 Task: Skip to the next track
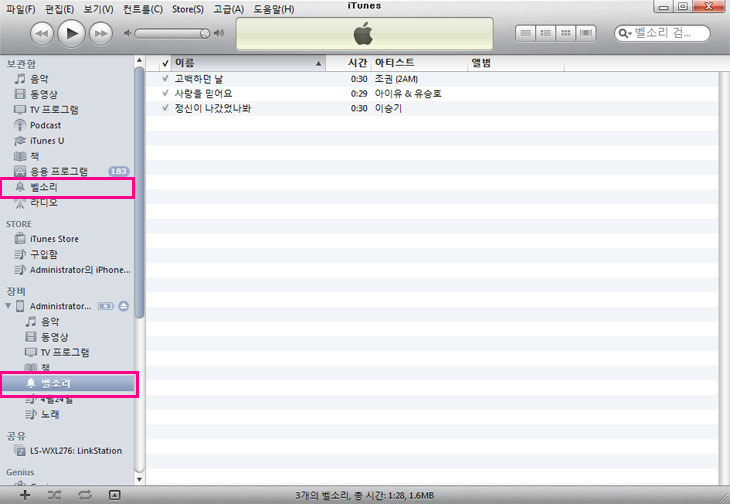[101, 34]
